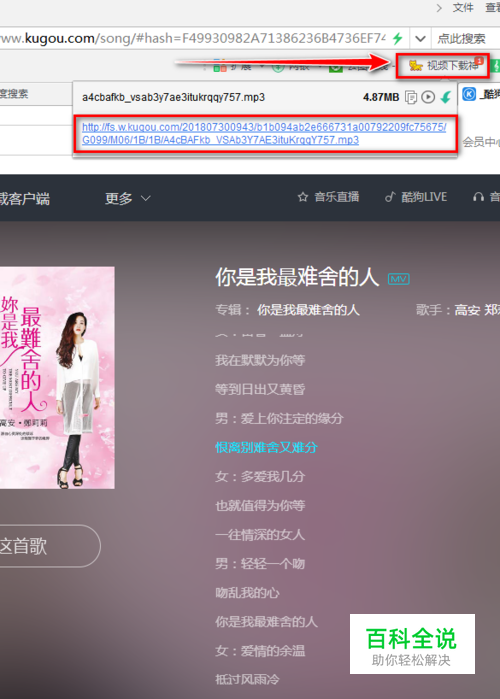Click lyric line 女：多爱我几分

(x=260, y=476)
